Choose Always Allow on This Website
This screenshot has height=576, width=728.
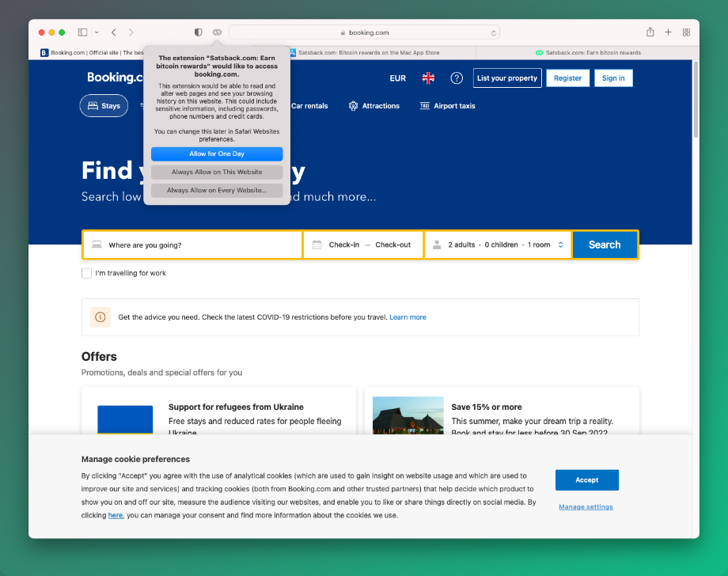[x=217, y=172]
